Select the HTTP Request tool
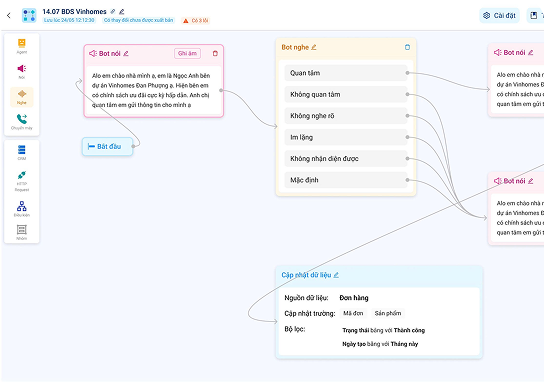The width and height of the screenshot is (544, 385). (x=22, y=181)
